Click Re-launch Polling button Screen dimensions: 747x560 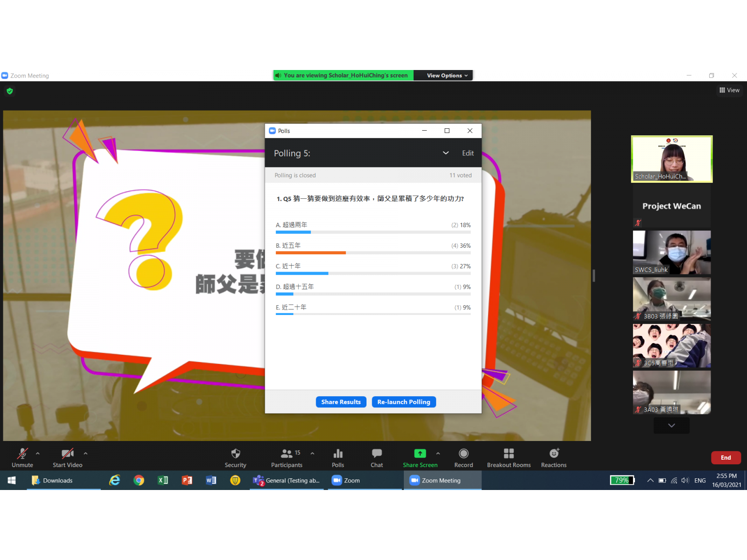pos(403,402)
